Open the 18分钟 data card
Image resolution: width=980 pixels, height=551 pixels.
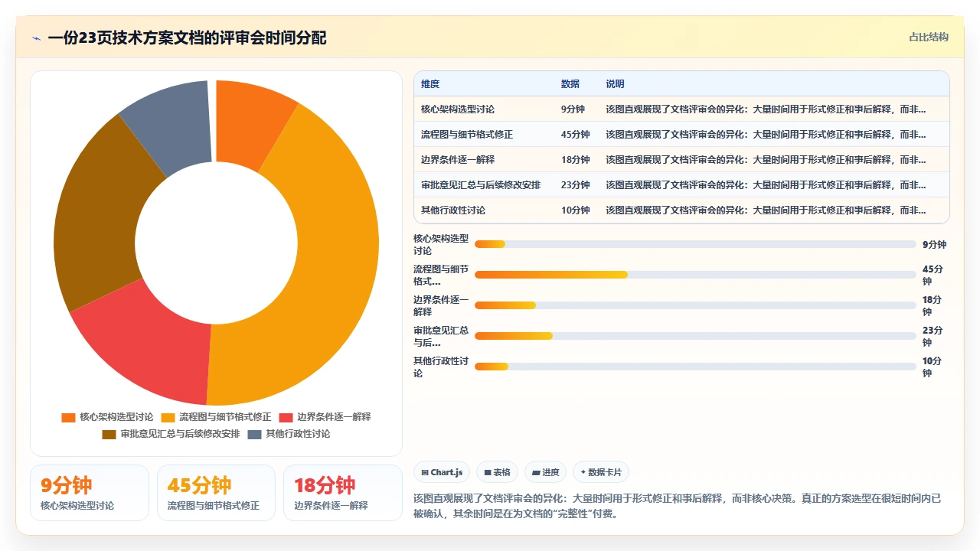click(342, 493)
